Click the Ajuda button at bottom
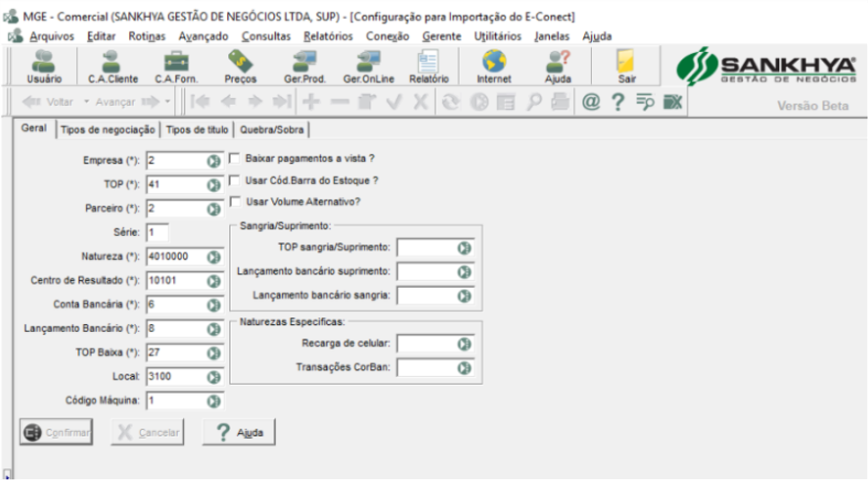 tap(239, 432)
